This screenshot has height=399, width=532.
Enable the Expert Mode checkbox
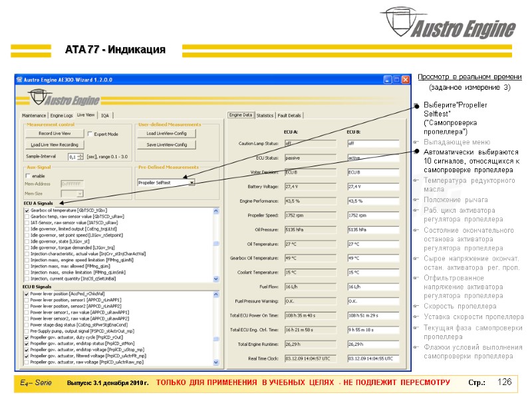tap(90, 134)
